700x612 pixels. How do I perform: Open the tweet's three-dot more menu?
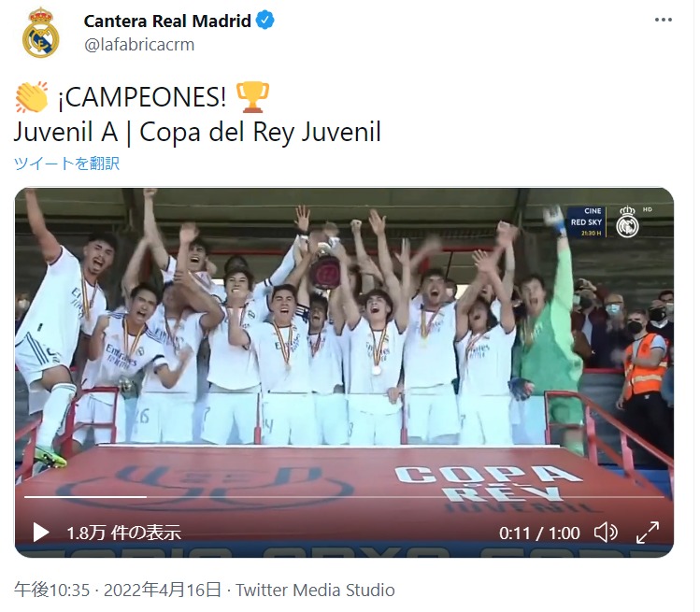coord(663,20)
